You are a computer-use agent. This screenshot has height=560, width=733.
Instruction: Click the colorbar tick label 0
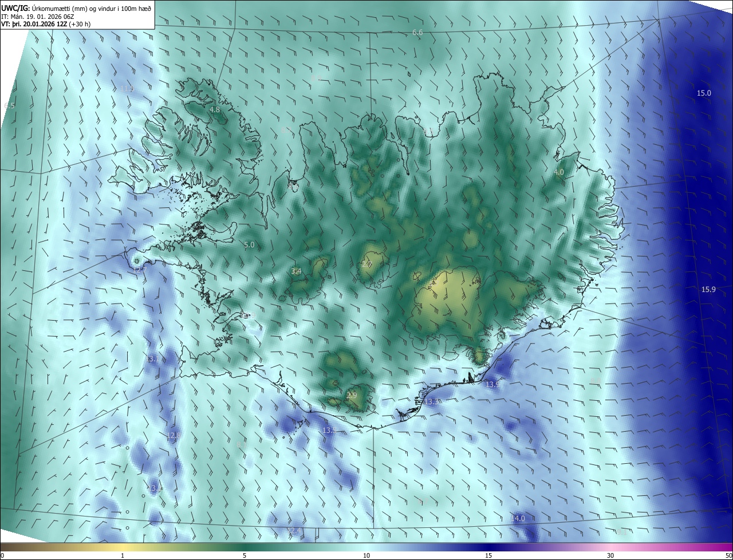click(2, 555)
